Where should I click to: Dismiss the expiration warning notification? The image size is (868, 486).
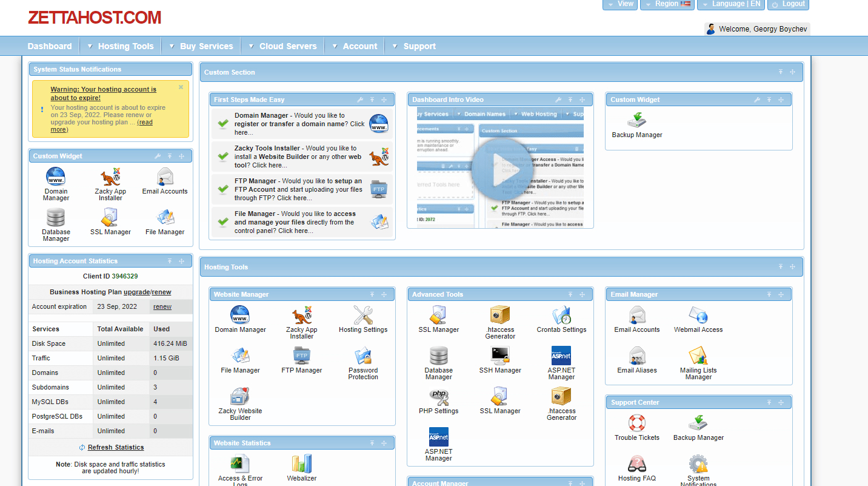[181, 87]
